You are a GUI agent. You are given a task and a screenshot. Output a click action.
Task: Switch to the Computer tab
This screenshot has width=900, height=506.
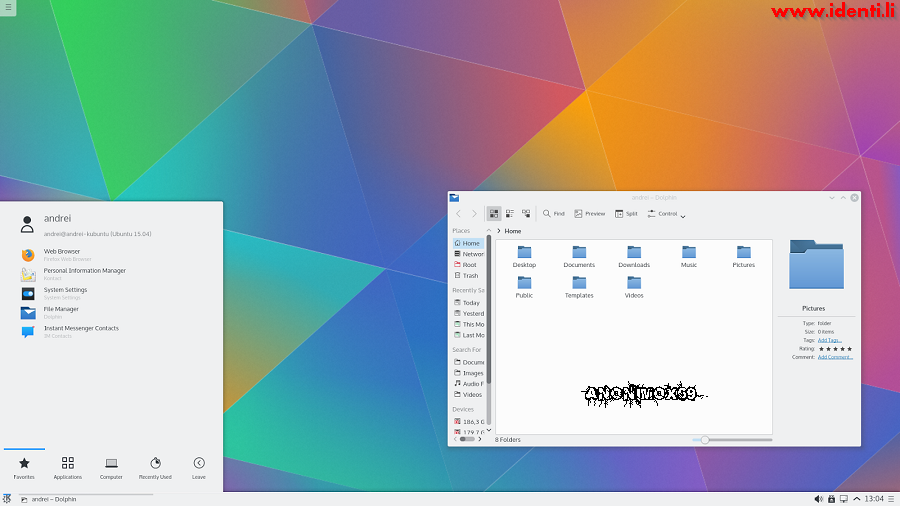point(111,468)
